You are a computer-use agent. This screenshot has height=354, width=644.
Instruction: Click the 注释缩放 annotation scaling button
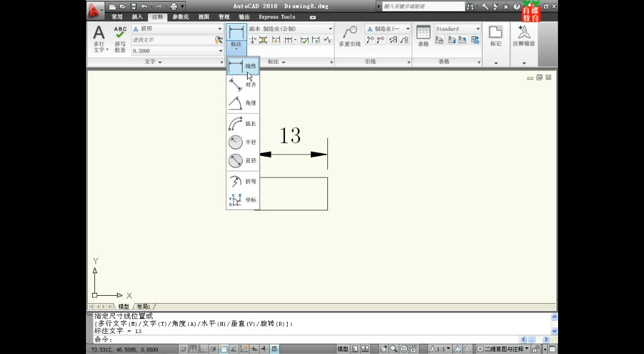524,36
